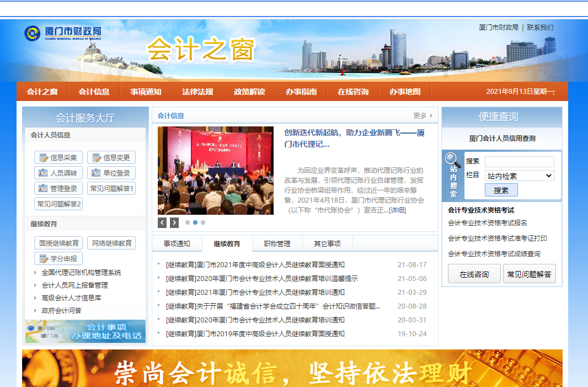Screen dimensions: 588x387
Task: Expand 高级会计人才信息库 item
Action: [x=71, y=298]
